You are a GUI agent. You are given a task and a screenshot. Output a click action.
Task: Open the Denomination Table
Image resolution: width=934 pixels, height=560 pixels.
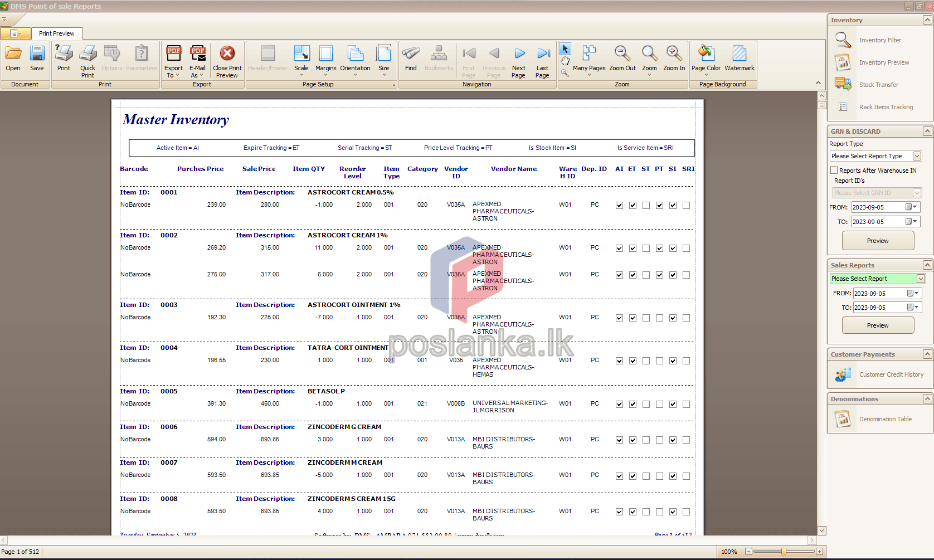(x=885, y=419)
